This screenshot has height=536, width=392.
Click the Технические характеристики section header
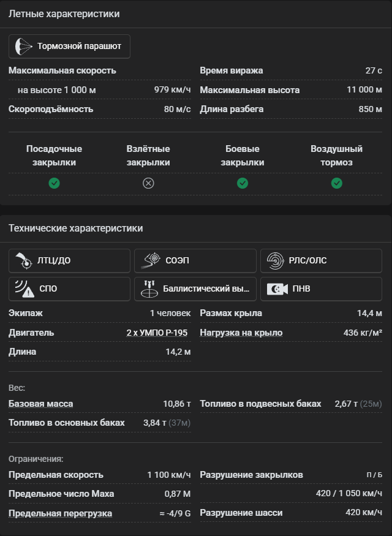click(75, 228)
